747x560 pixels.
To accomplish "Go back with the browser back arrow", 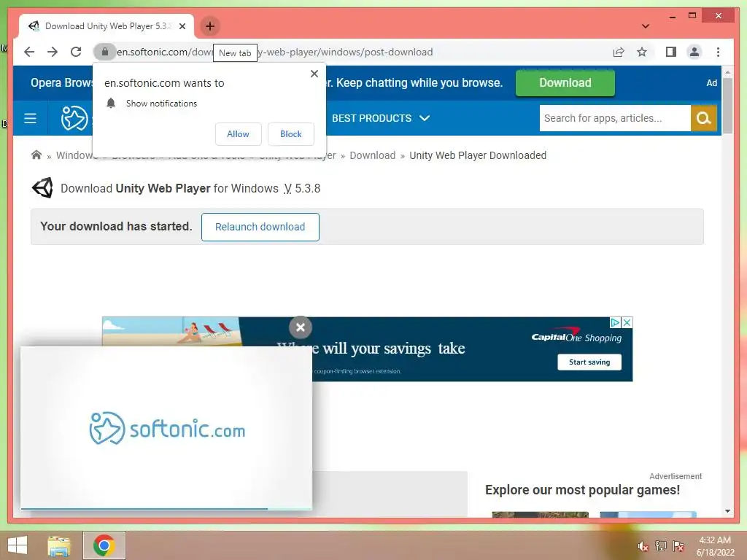I will point(29,52).
